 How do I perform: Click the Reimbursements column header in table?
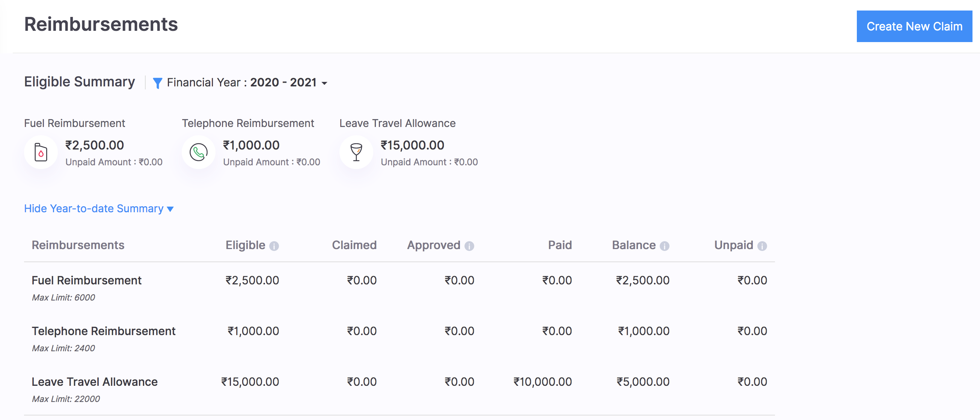click(x=78, y=245)
